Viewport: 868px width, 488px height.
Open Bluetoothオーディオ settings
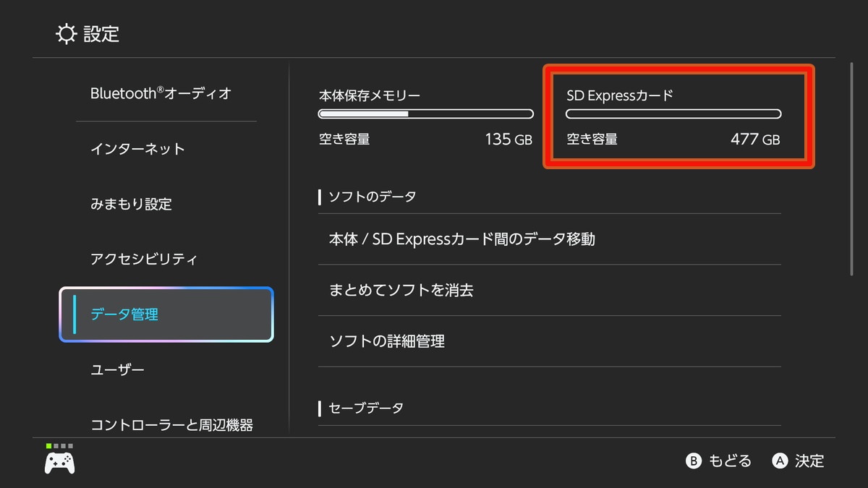pos(161,93)
